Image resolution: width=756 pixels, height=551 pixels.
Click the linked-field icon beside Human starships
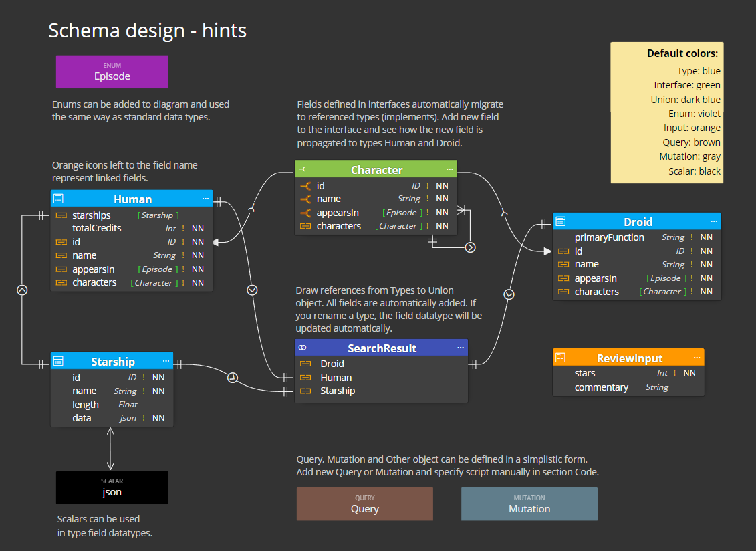coord(61,215)
